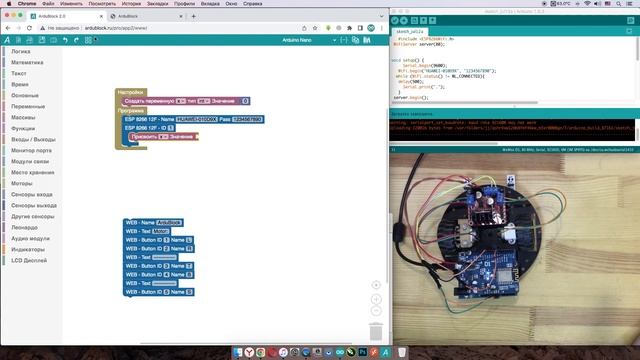Select the ESP 8266 12F - Name block
This screenshot has width=640, height=360.
193,119
